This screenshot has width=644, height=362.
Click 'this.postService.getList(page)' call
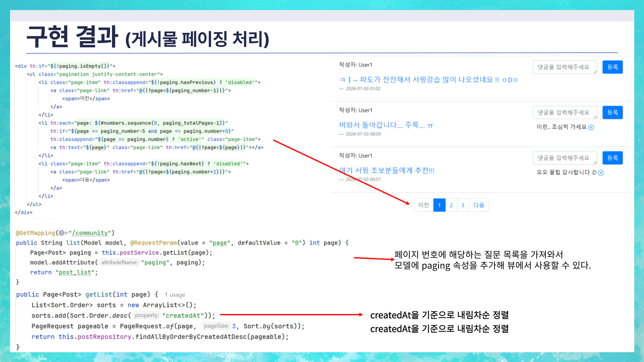pos(155,253)
